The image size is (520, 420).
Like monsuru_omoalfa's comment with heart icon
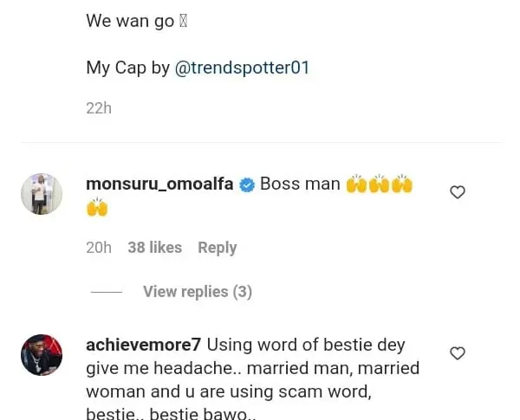coord(458,192)
